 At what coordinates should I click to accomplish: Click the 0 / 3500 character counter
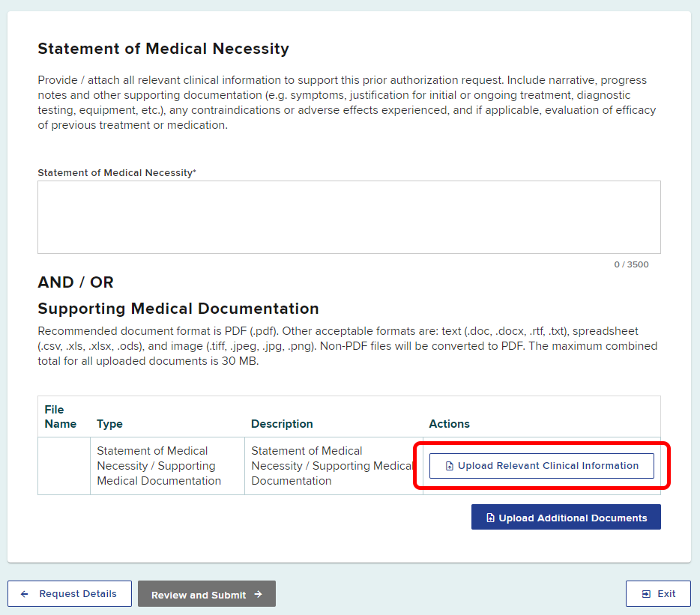coord(631,264)
